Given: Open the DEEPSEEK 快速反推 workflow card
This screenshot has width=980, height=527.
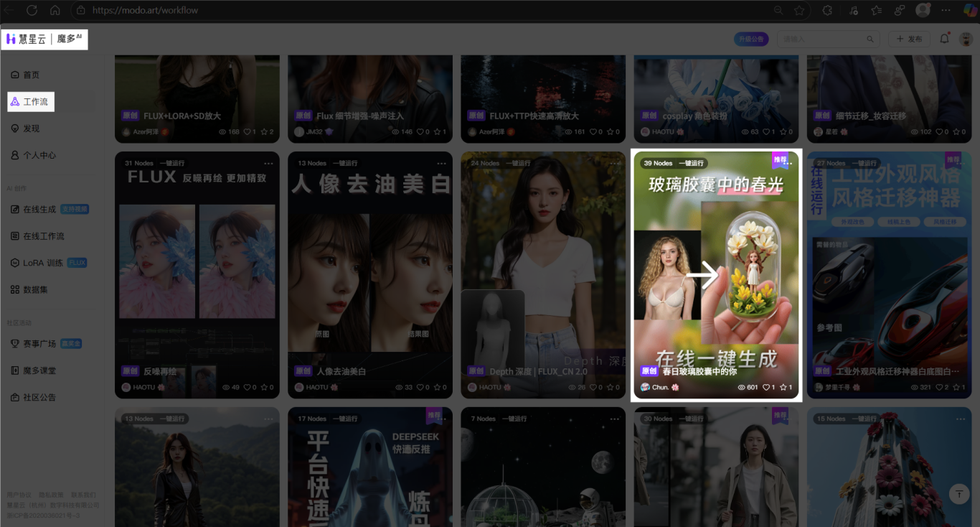Looking at the screenshot, I should point(370,467).
